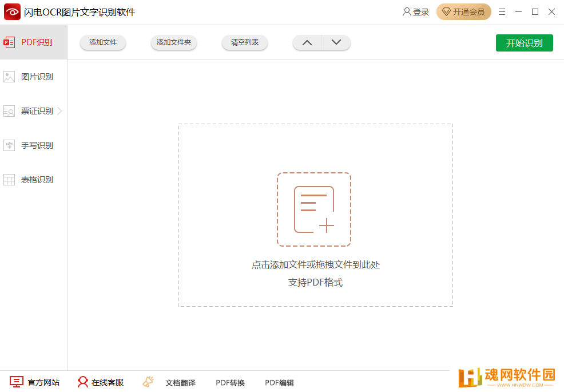
Task: Open the 官方网站 link
Action: coord(43,382)
